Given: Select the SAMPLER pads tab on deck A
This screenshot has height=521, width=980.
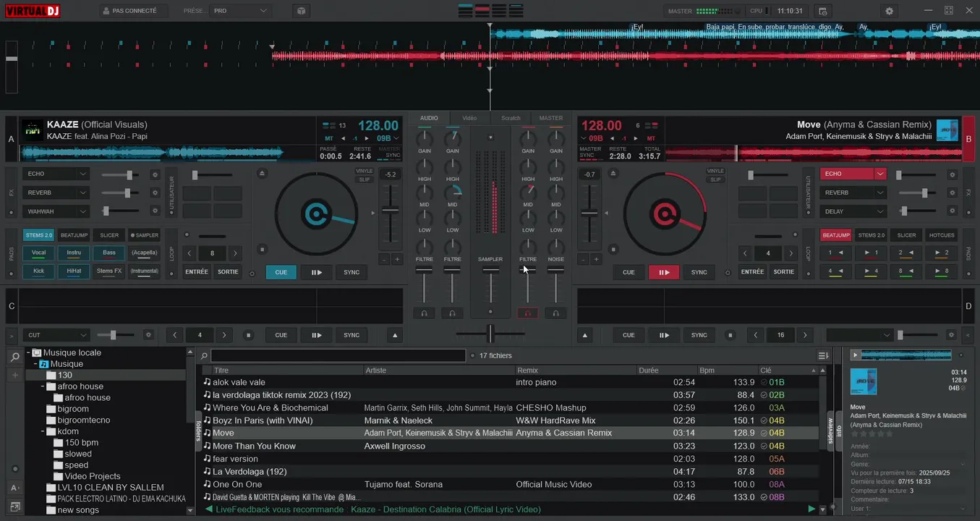Looking at the screenshot, I should point(145,235).
